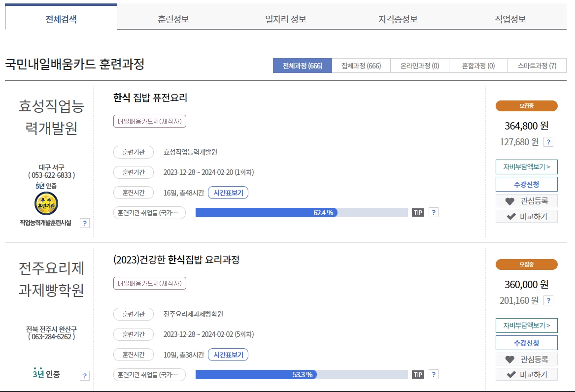The width and height of the screenshot is (575, 392).
Task: Expand 자비부담액보기 on the first course
Action: tap(526, 167)
